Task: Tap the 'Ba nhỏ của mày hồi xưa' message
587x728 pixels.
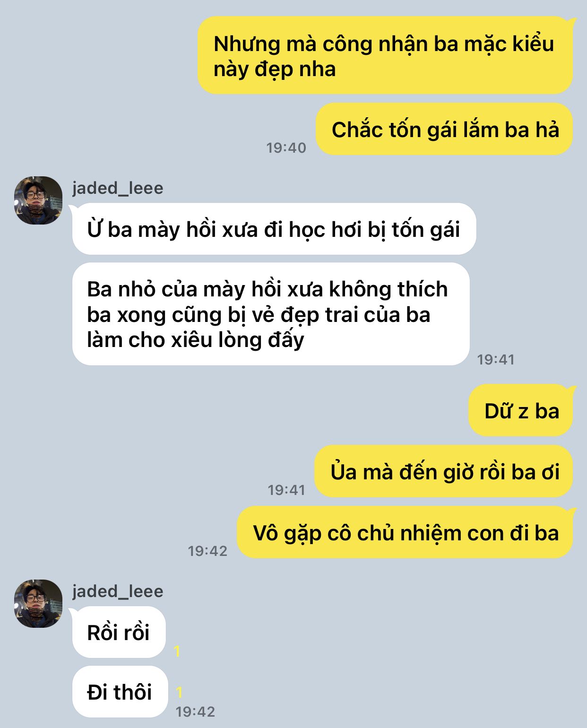Action: [x=271, y=314]
